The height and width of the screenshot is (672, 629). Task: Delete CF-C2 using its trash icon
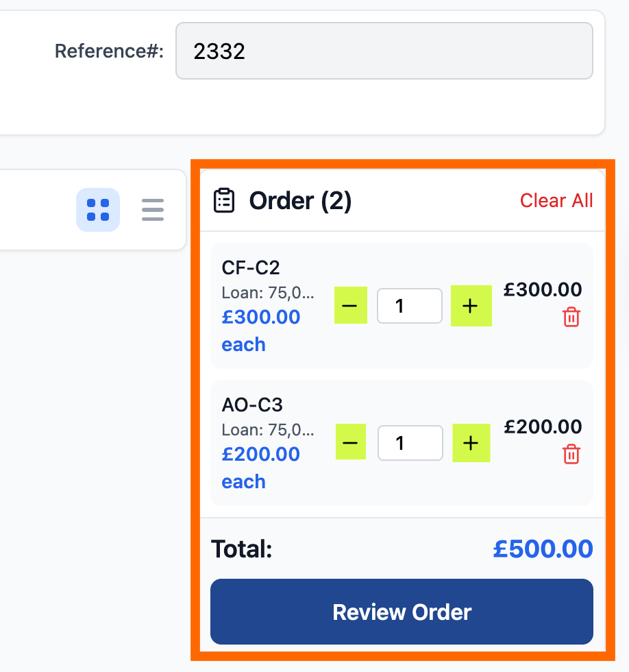571,317
